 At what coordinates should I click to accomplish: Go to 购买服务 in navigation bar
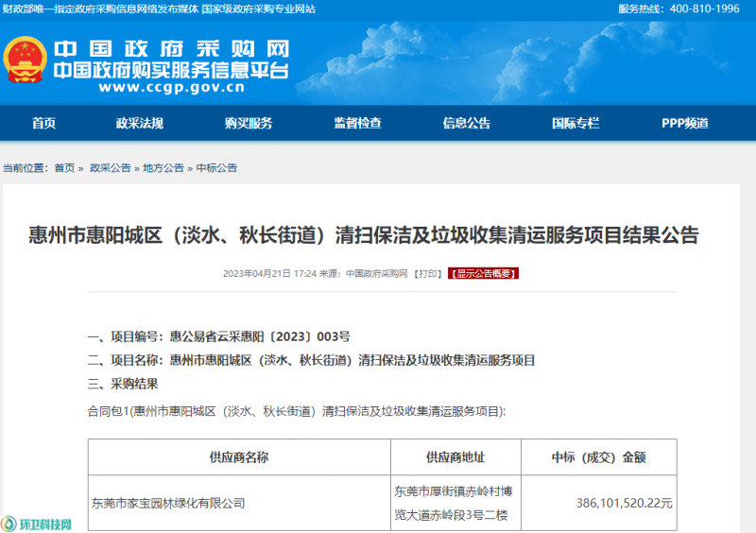[x=249, y=124]
